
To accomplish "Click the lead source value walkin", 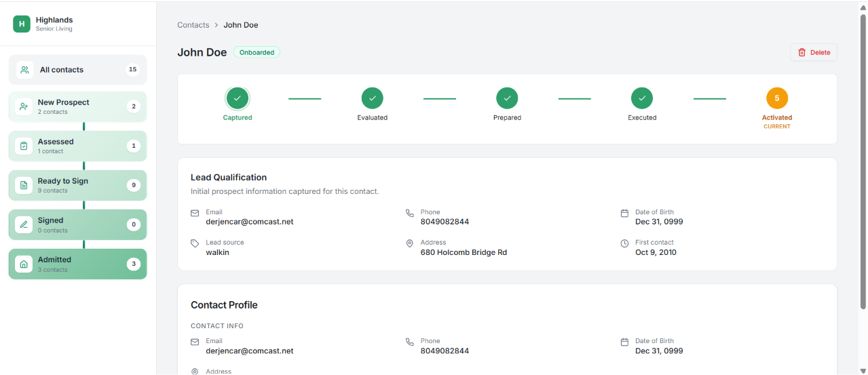I will pos(218,252).
